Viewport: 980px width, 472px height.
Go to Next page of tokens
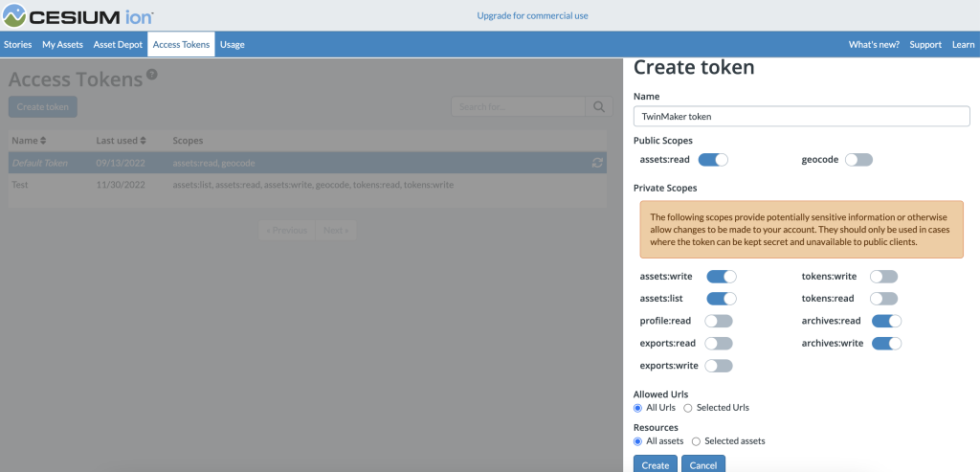tap(336, 230)
